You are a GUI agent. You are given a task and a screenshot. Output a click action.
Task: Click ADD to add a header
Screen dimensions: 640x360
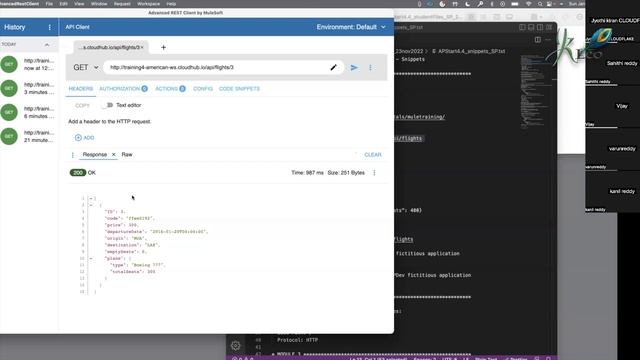(84, 138)
